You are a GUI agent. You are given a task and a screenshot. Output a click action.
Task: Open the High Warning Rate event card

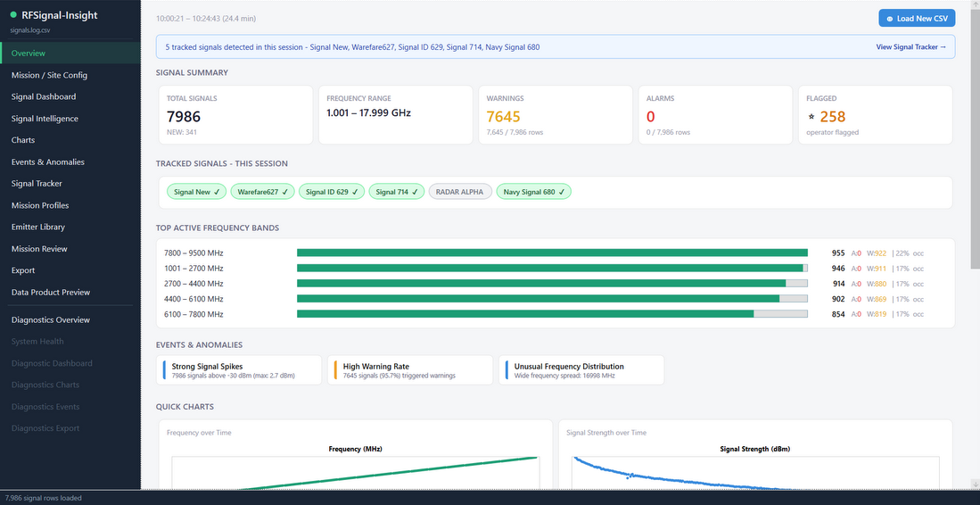click(412, 370)
